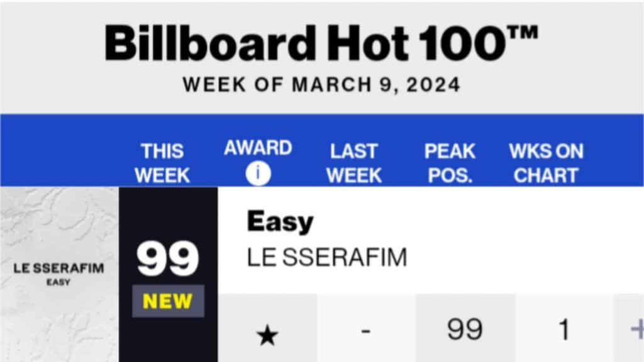Click the last week dash value
The width and height of the screenshot is (644, 362).
pos(366,329)
